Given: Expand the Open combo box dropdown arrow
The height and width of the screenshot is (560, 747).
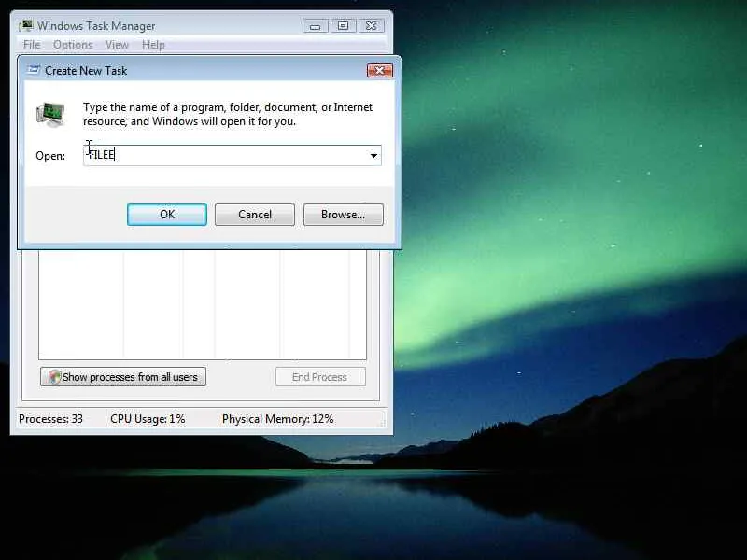Looking at the screenshot, I should coord(373,156).
